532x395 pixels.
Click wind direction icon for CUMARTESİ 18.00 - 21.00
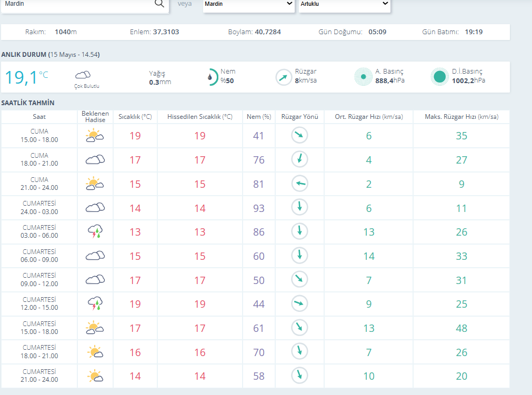(299, 351)
